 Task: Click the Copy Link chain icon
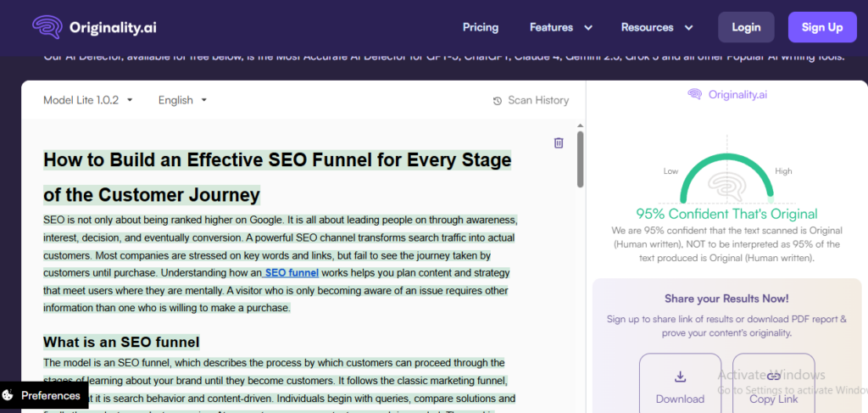pos(773,377)
